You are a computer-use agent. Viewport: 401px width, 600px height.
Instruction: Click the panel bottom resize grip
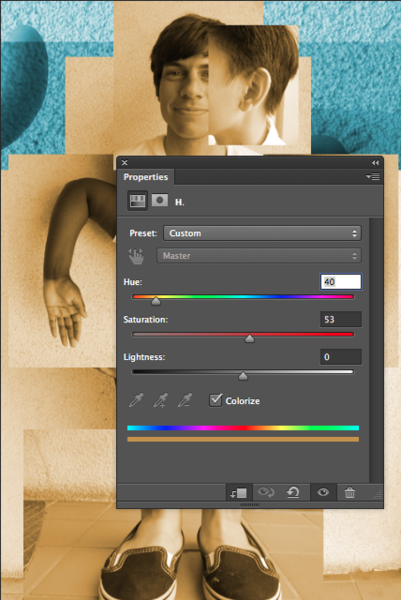(x=249, y=505)
